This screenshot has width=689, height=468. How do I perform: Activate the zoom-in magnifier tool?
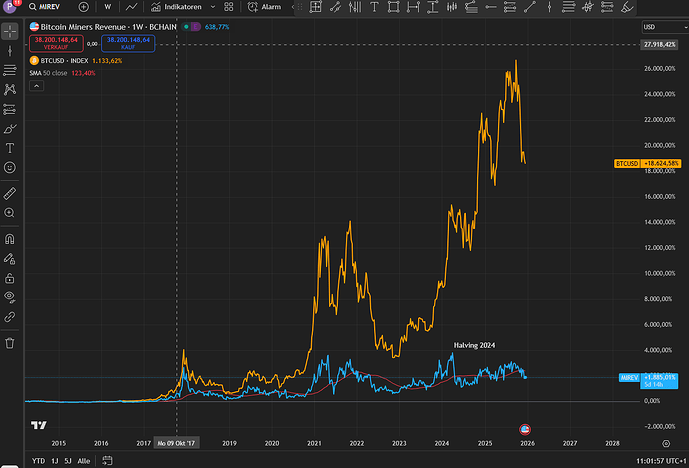click(x=10, y=213)
